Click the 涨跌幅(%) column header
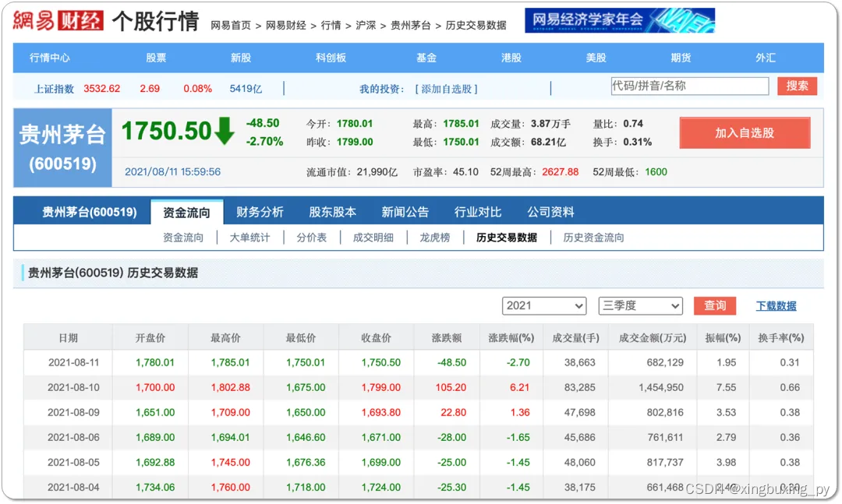Image resolution: width=842 pixels, height=504 pixels. click(x=511, y=337)
